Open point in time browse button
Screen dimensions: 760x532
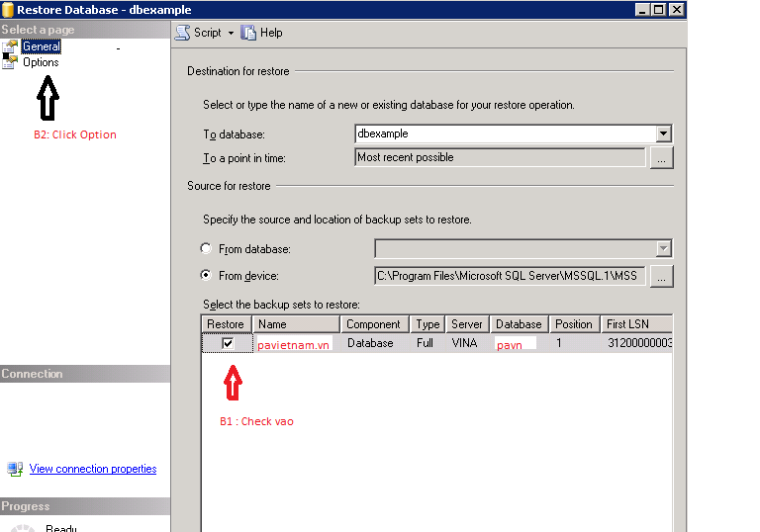(x=662, y=158)
